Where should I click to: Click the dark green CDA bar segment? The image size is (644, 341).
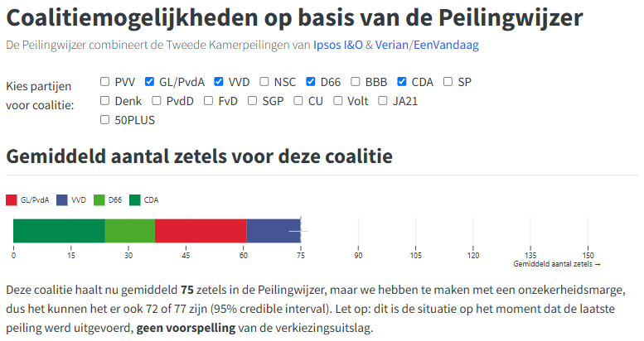point(58,231)
